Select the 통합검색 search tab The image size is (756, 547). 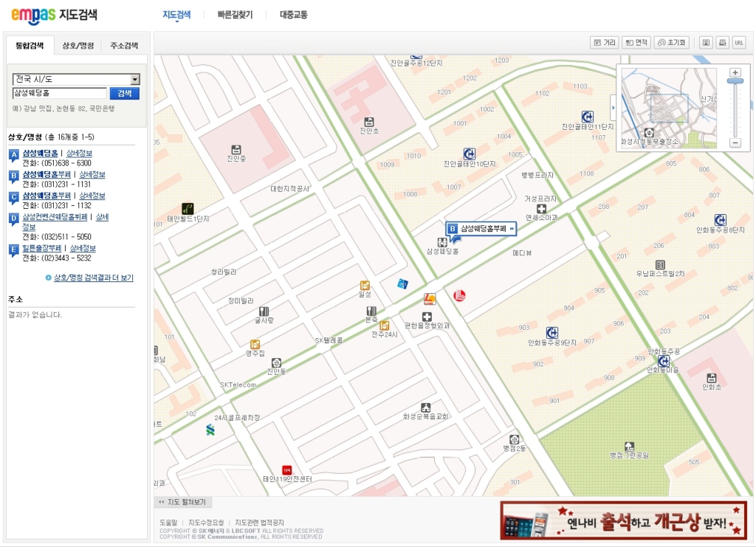point(30,46)
